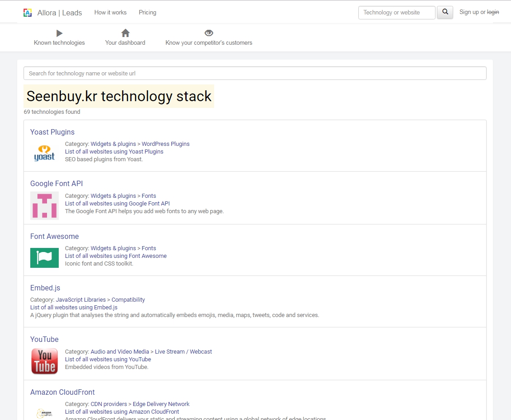511x420 pixels.
Task: Click the Google Font API logo
Action: (x=44, y=205)
